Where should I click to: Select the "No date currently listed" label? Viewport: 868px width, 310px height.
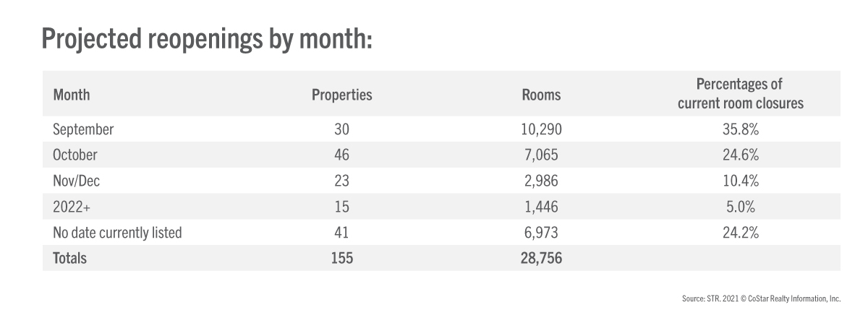[x=117, y=233]
